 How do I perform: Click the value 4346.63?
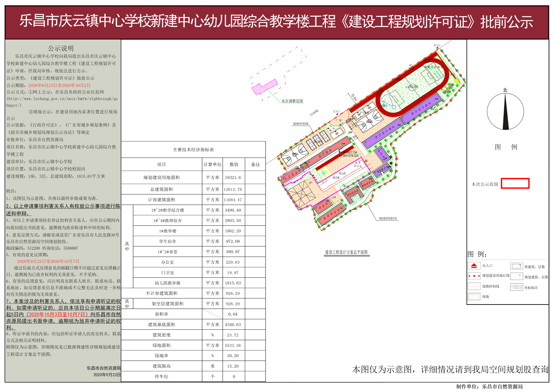coord(233,325)
